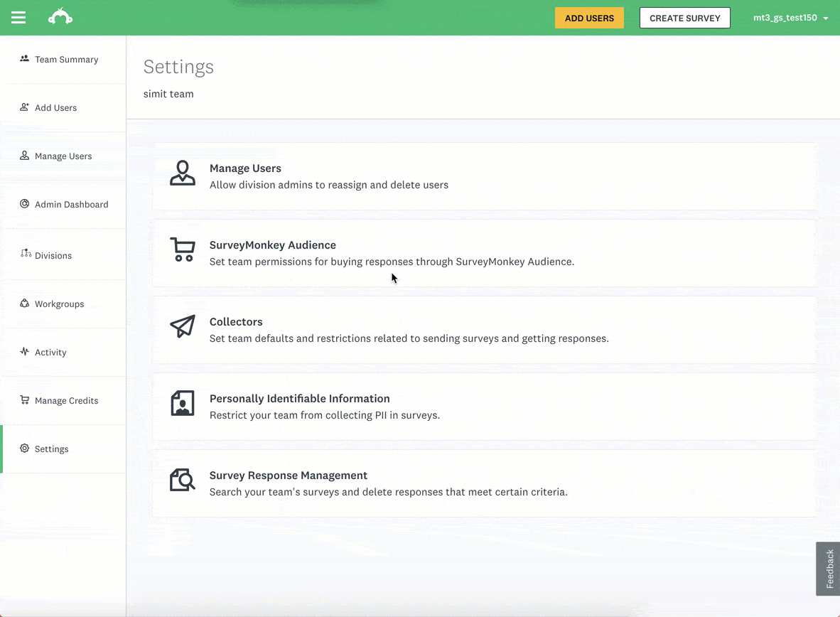Click the Collectors paper plane icon
Screen dimensions: 840x617
pos(182,327)
